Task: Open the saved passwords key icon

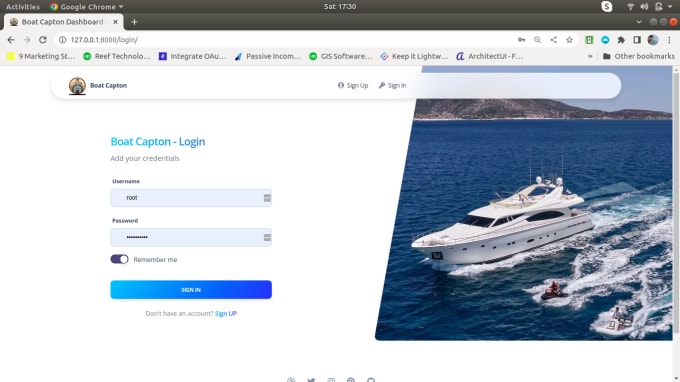Action: pyautogui.click(x=521, y=40)
